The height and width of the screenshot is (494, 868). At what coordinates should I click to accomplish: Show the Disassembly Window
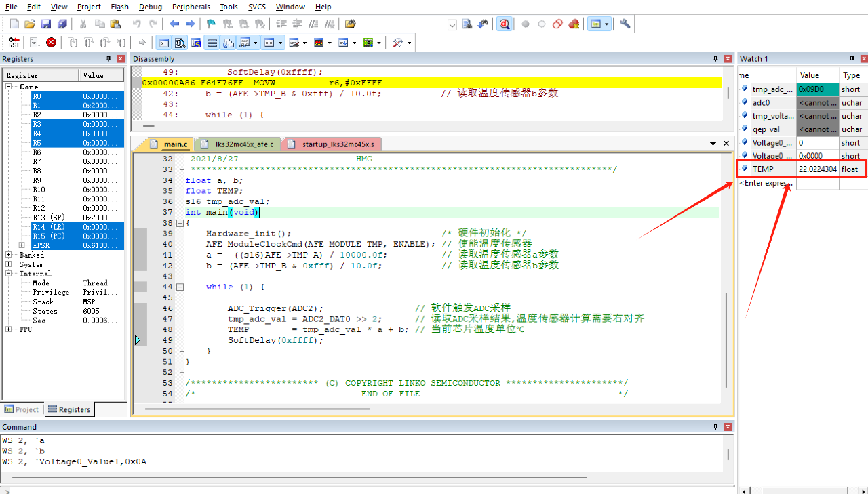click(x=180, y=42)
